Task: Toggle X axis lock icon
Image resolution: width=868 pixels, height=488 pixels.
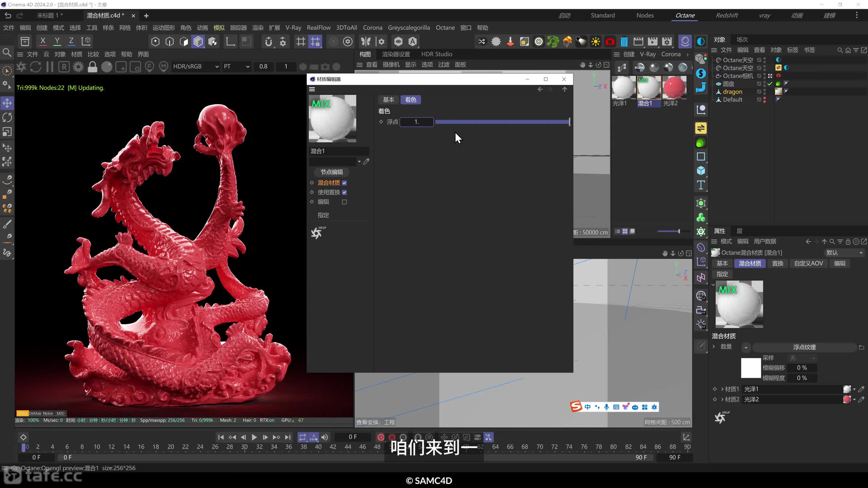Action: pyautogui.click(x=43, y=41)
